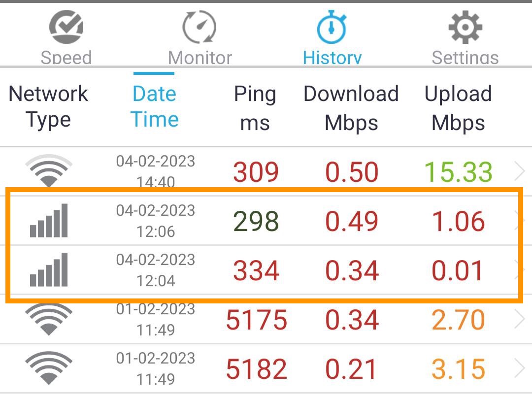Open the Speed test tab icon

point(66,28)
